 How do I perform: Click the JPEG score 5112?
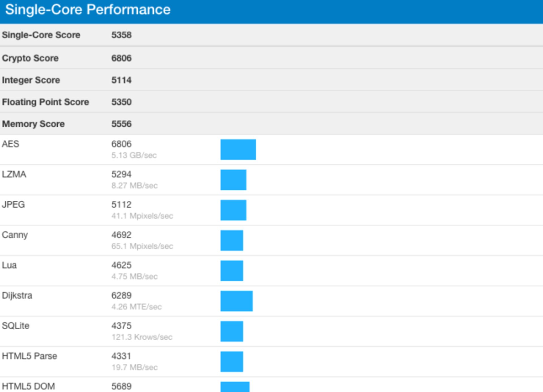(x=121, y=204)
